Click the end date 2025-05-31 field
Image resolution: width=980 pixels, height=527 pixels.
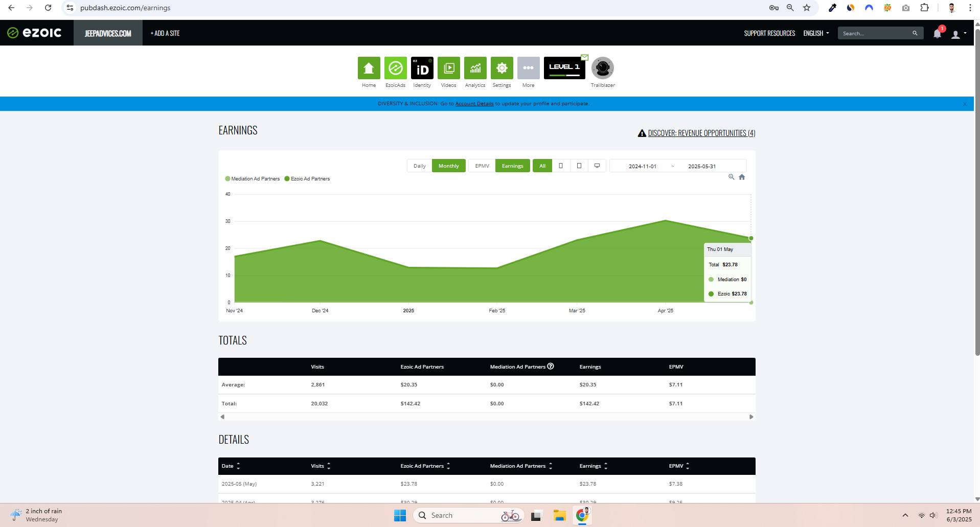(x=702, y=166)
